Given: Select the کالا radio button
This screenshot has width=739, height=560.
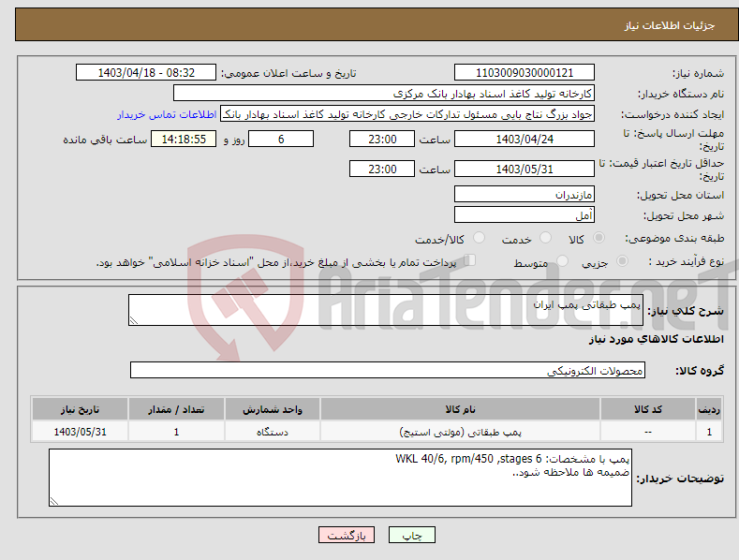Looking at the screenshot, I should tap(599, 238).
